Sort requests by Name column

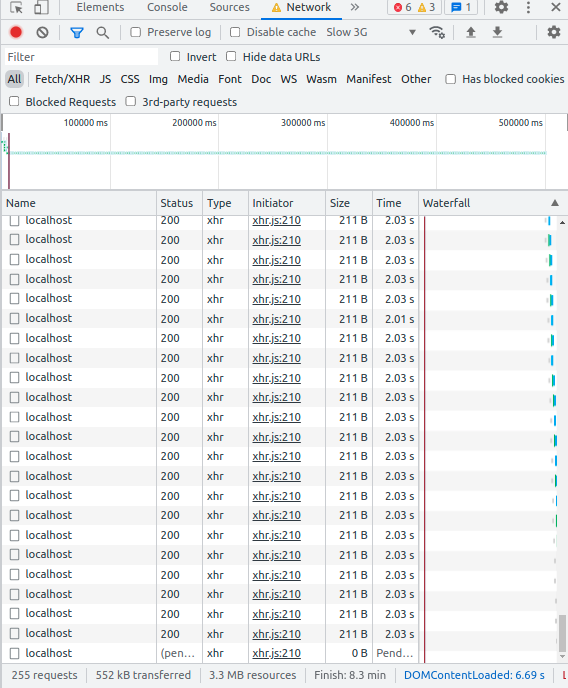(79, 203)
